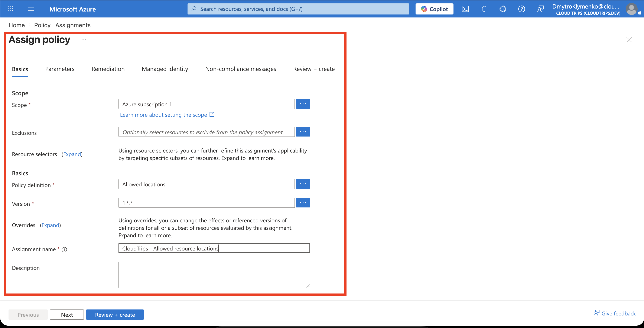Click the Policy | Assignments breadcrumb
The height and width of the screenshot is (328, 644).
pos(62,25)
